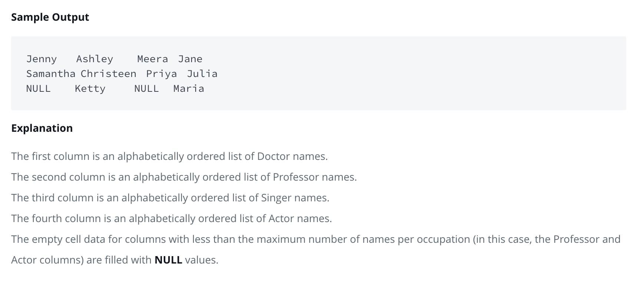Point and click the name Jane
Screen dimensions: 644x285
coord(190,59)
